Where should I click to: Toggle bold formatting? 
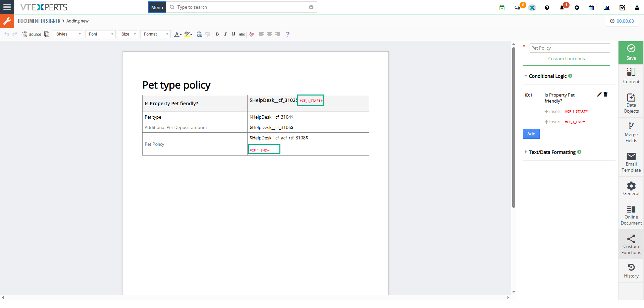pos(217,34)
